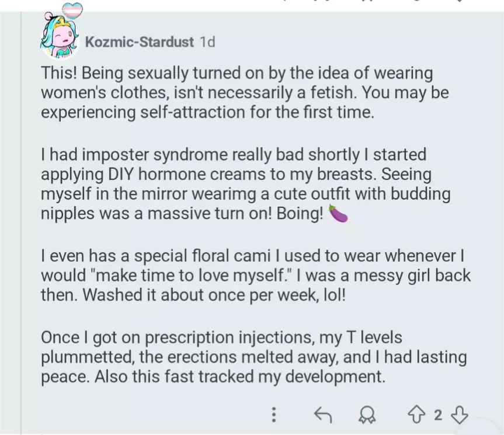Open the comment's three-dot more options menu
504x435 pixels.
coord(273,415)
